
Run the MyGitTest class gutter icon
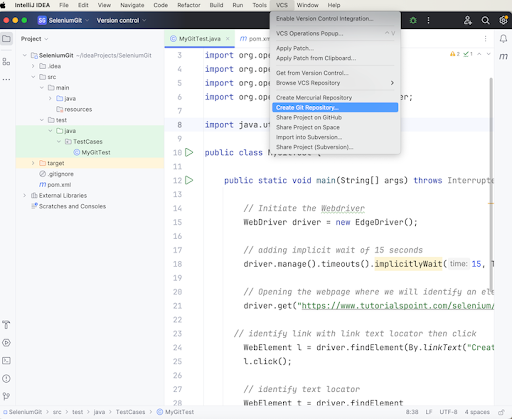[x=189, y=152]
